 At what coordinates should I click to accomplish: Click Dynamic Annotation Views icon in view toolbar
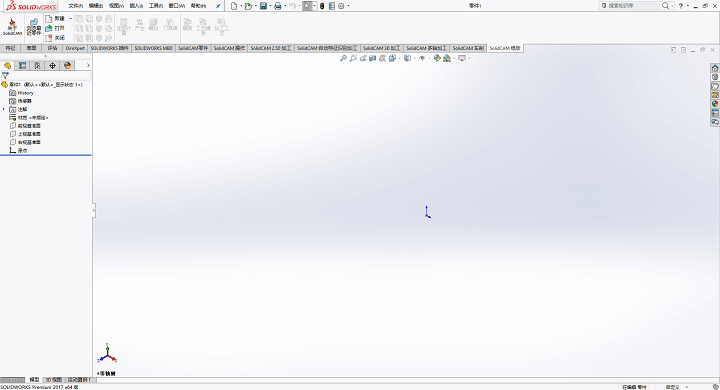(382, 58)
